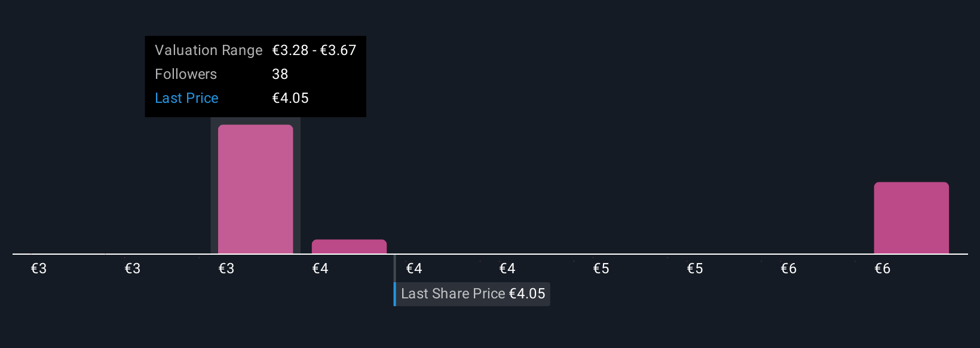Click the €4.05 value inside the black tooltip
The height and width of the screenshot is (348, 980).
pyautogui.click(x=290, y=98)
